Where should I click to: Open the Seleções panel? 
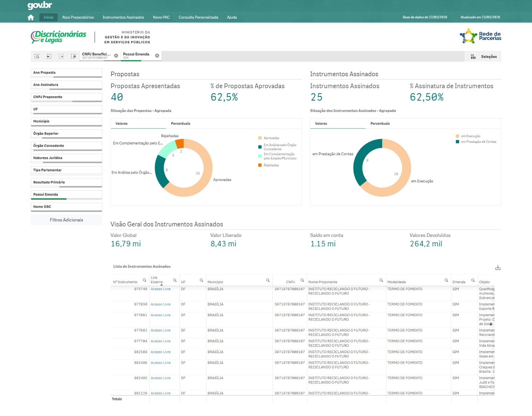coord(484,57)
